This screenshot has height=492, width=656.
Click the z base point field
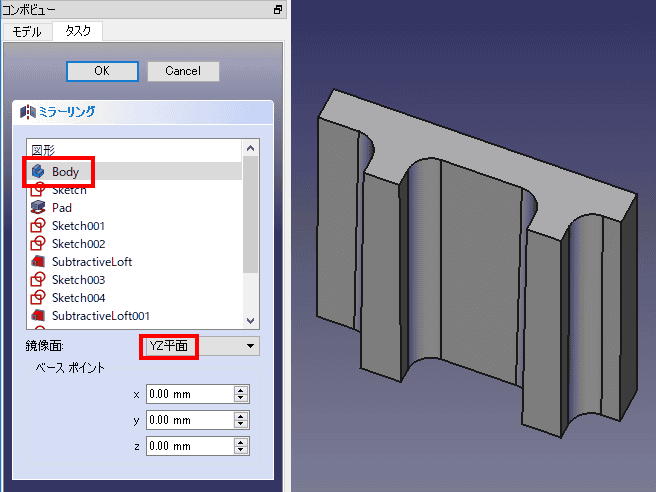190,446
